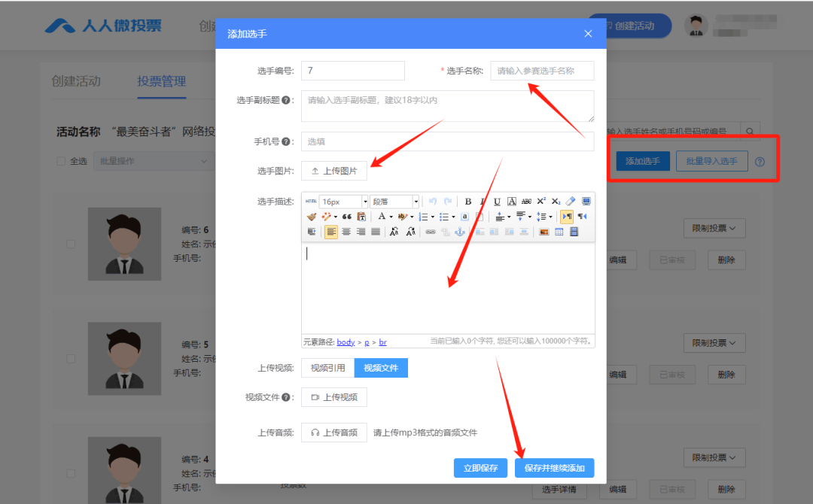Click 上传音频 button
Viewport: 813px width, 504px height.
(334, 433)
